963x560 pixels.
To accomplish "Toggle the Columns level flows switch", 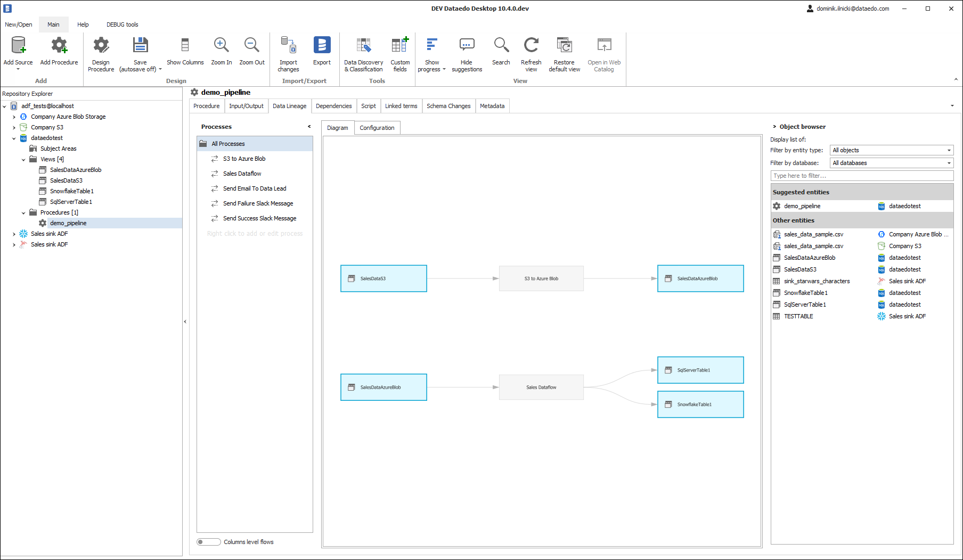I will click(x=209, y=542).
